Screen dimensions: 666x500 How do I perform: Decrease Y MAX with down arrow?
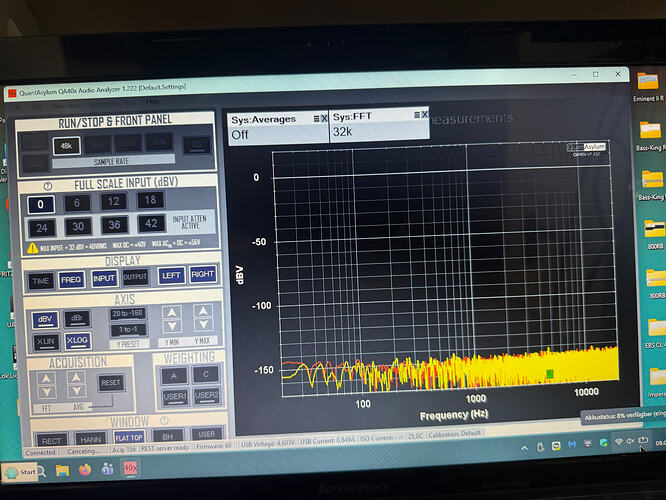click(203, 325)
